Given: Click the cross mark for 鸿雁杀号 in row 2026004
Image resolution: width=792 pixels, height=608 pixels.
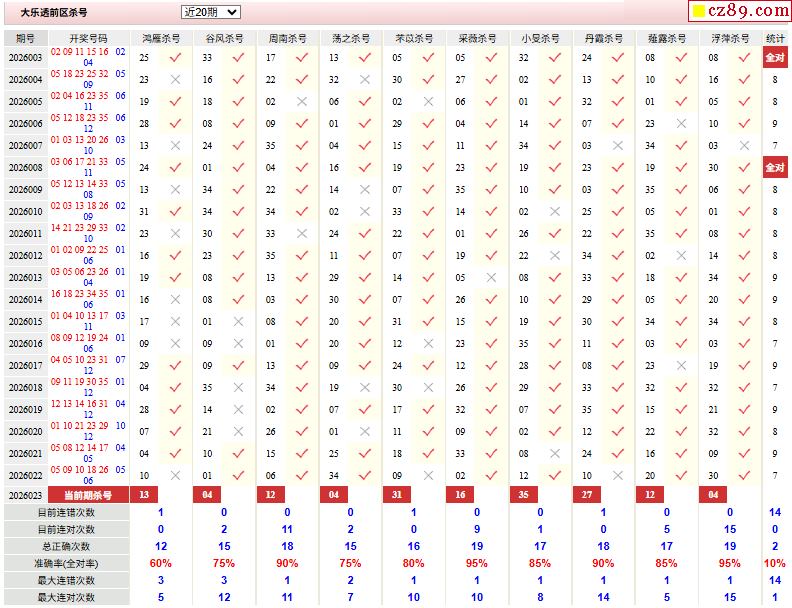Looking at the screenshot, I should point(176,79).
